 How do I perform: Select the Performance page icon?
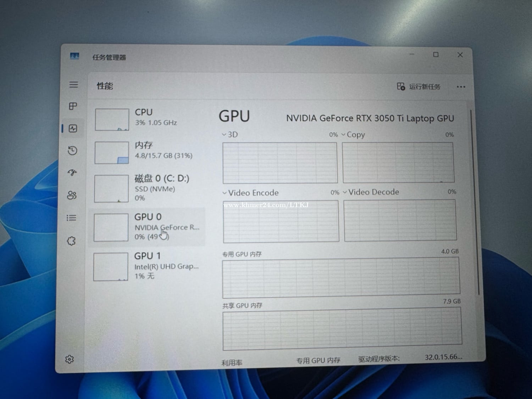pos(73,128)
